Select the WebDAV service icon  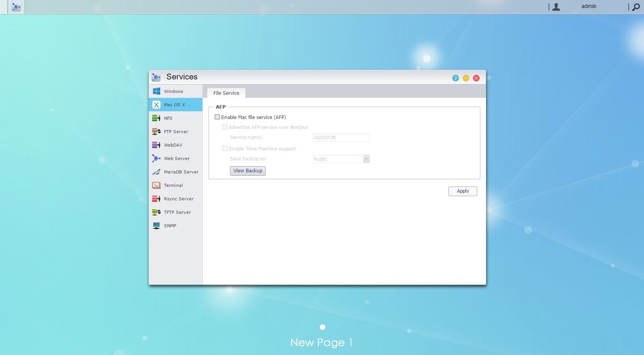click(x=156, y=145)
